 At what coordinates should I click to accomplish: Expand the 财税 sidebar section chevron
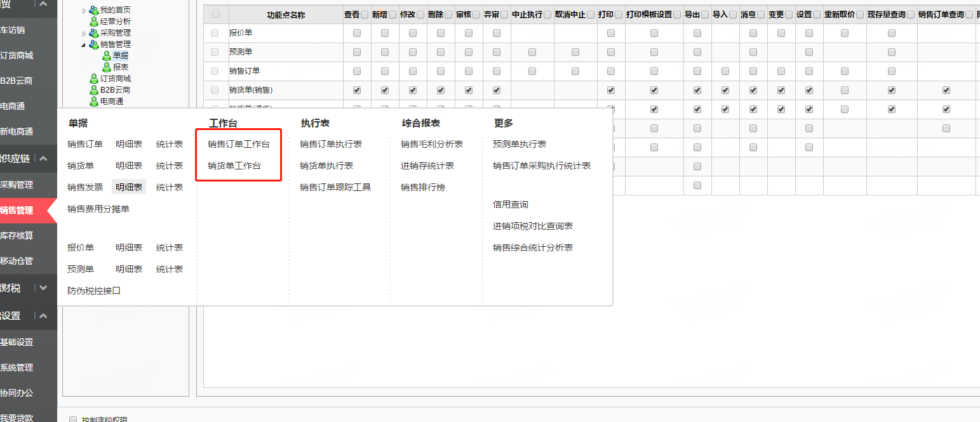tap(43, 288)
